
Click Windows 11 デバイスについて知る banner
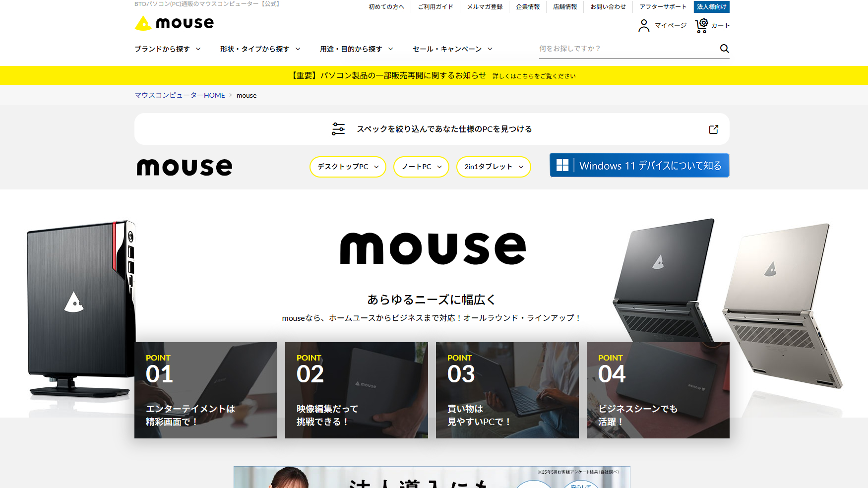tap(639, 165)
